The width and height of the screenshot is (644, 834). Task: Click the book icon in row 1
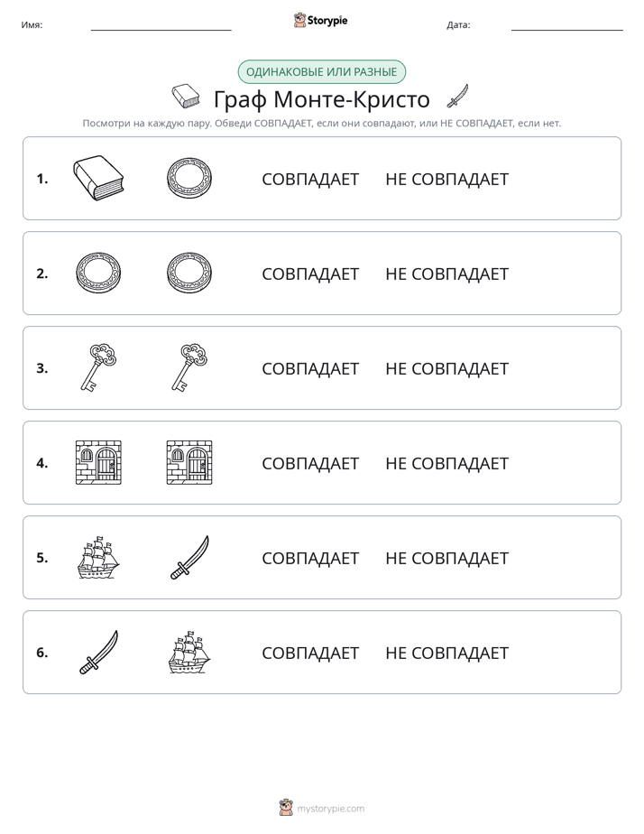(98, 178)
